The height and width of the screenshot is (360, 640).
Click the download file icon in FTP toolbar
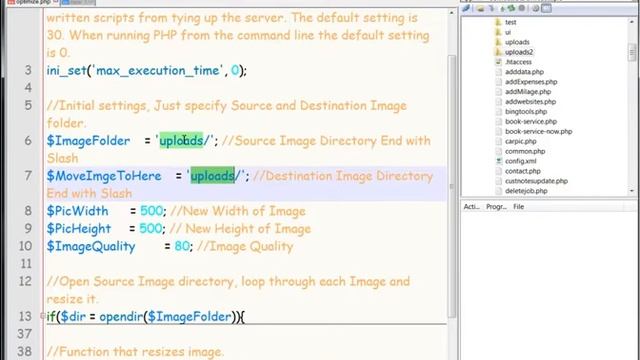(491, 8)
